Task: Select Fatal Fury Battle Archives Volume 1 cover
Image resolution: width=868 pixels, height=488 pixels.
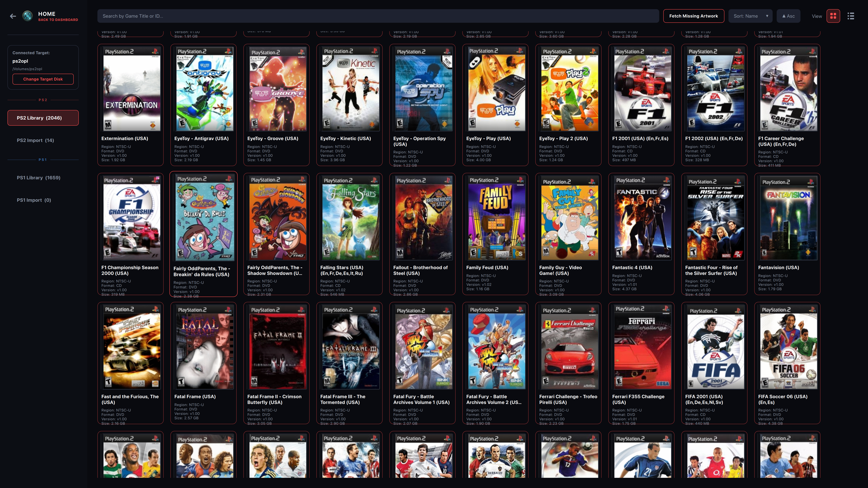Action: click(x=423, y=347)
